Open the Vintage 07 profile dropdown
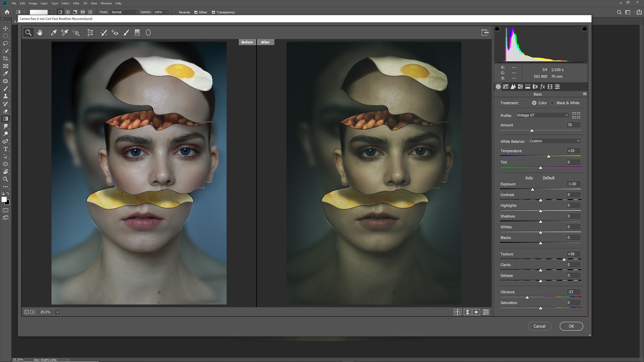The height and width of the screenshot is (362, 644). tap(542, 115)
